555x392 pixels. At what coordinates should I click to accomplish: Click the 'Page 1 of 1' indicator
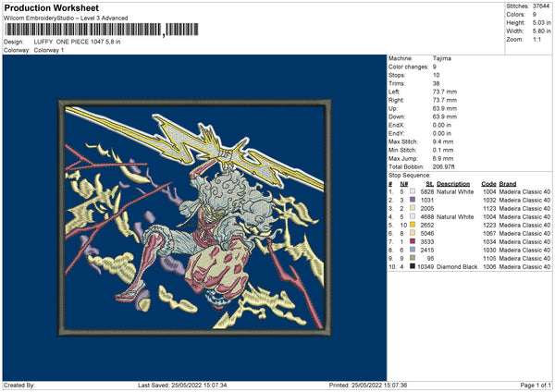point(536,386)
